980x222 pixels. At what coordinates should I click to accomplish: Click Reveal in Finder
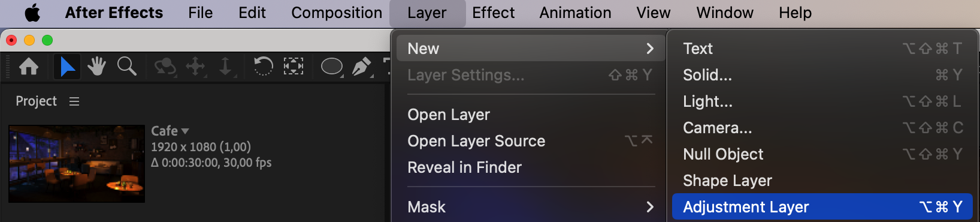tap(464, 167)
